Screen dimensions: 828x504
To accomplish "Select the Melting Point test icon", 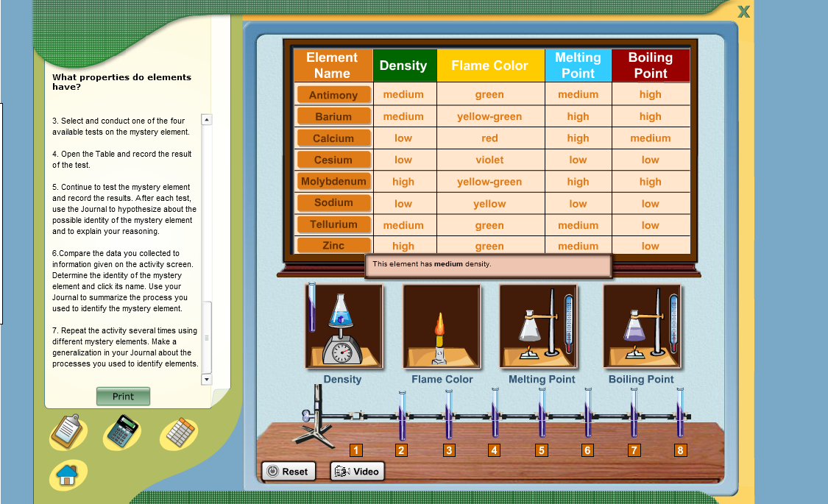I will pyautogui.click(x=539, y=326).
